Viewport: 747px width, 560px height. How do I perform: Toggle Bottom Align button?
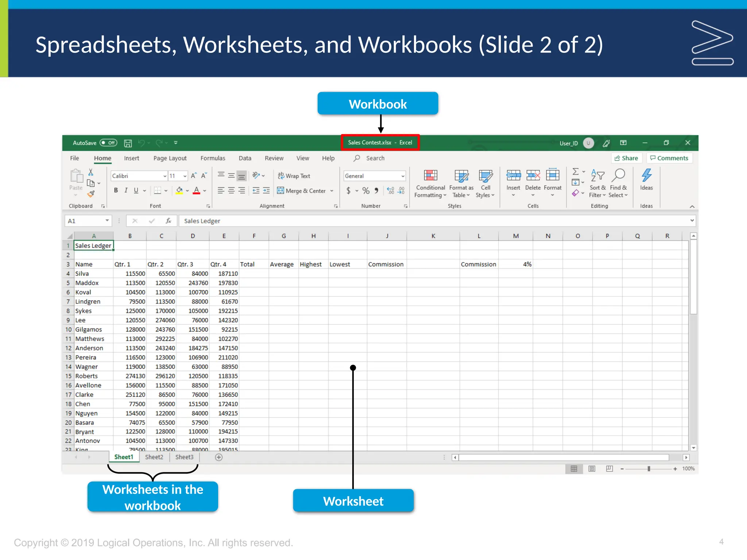click(x=241, y=176)
